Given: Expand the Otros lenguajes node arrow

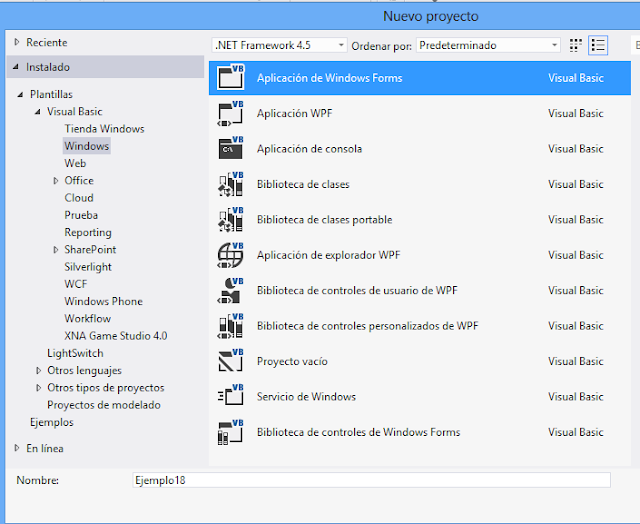Looking at the screenshot, I should [x=38, y=370].
